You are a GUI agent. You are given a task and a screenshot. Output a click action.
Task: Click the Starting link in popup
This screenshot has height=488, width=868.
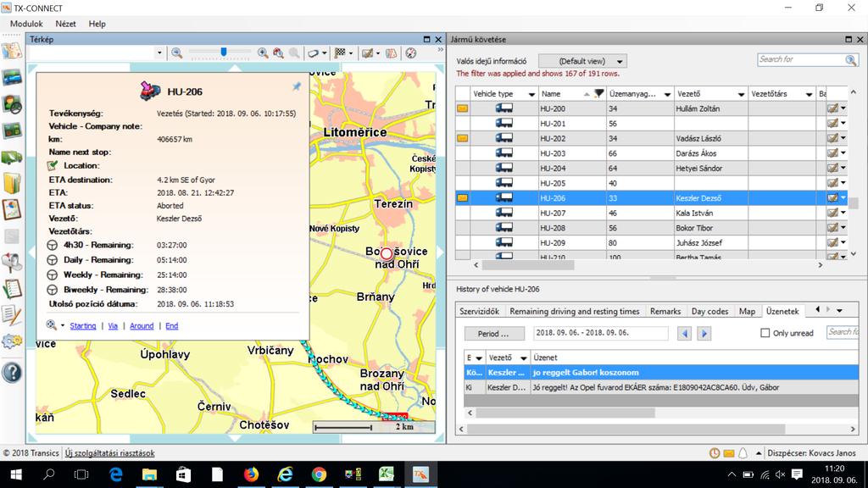[x=83, y=326]
